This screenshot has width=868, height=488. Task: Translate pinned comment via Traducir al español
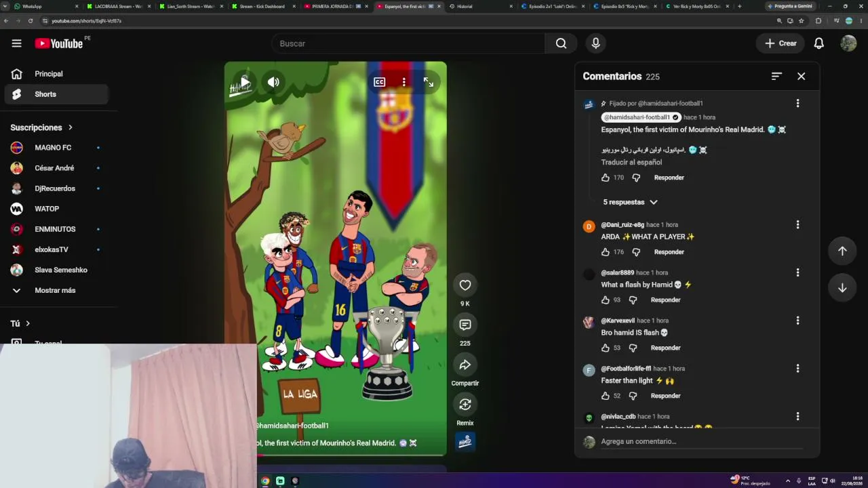pyautogui.click(x=631, y=163)
